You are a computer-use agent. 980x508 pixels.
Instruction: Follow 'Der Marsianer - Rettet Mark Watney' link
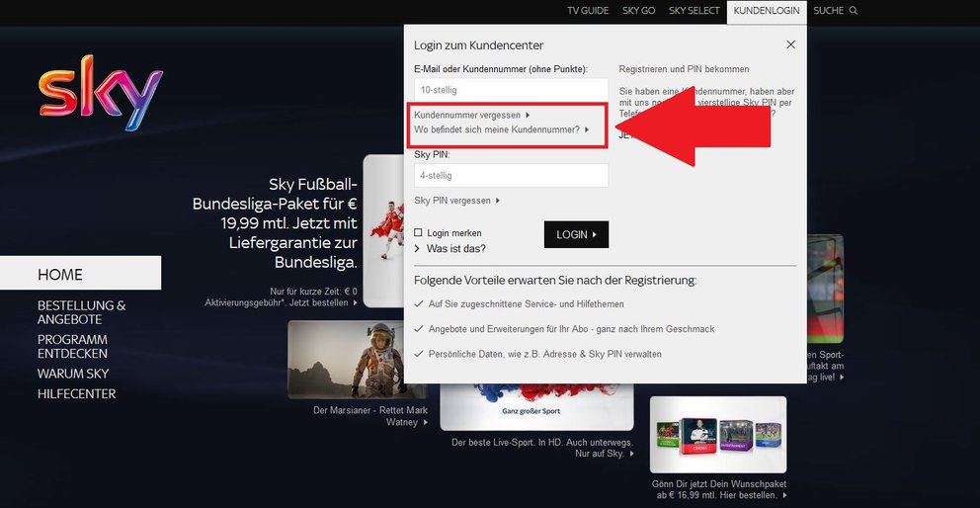pos(370,416)
